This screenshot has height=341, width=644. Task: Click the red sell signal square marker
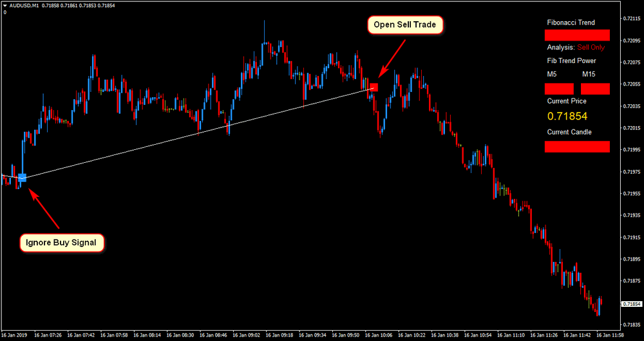click(x=374, y=86)
